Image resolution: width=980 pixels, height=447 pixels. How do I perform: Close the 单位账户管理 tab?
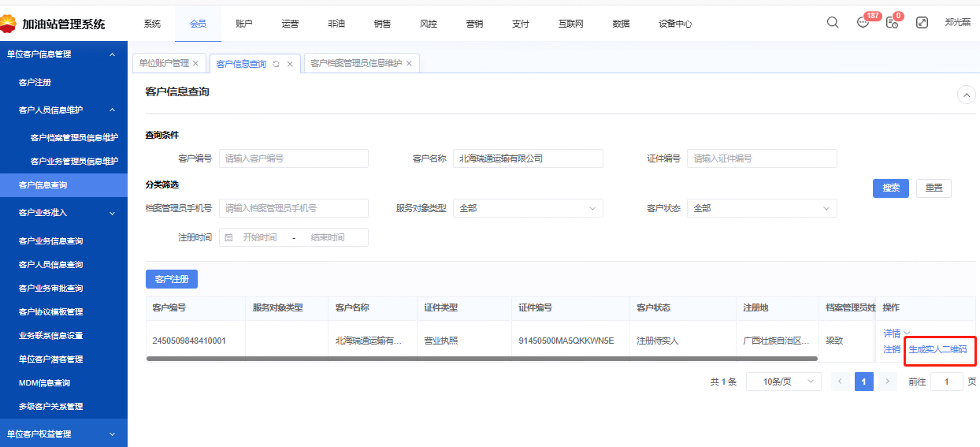tap(195, 63)
